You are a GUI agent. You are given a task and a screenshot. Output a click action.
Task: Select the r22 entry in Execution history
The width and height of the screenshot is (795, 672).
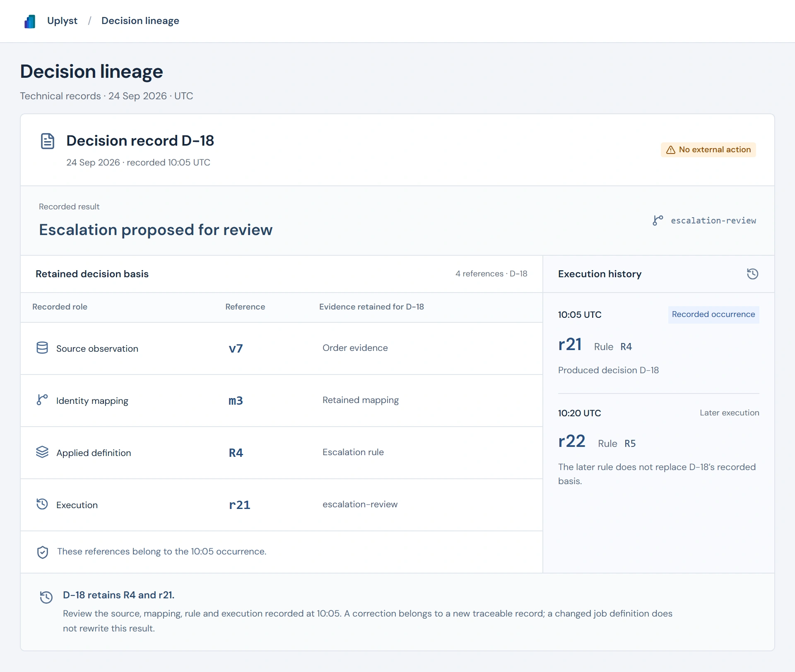click(572, 441)
